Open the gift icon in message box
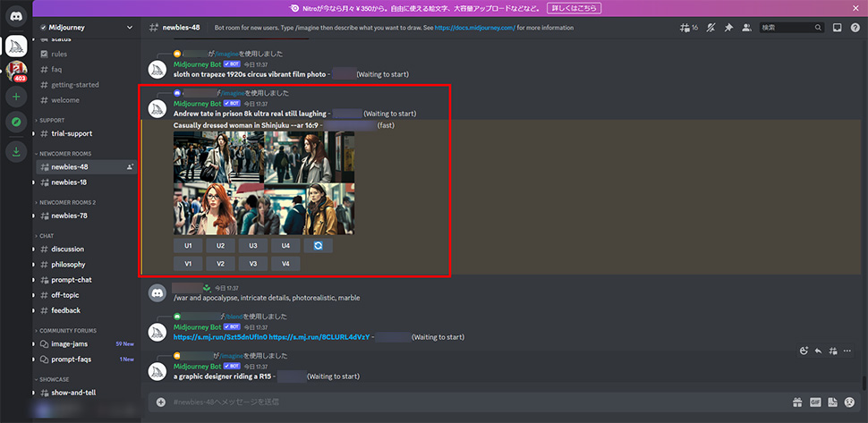Viewport: 868px width, 423px height. pyautogui.click(x=797, y=402)
